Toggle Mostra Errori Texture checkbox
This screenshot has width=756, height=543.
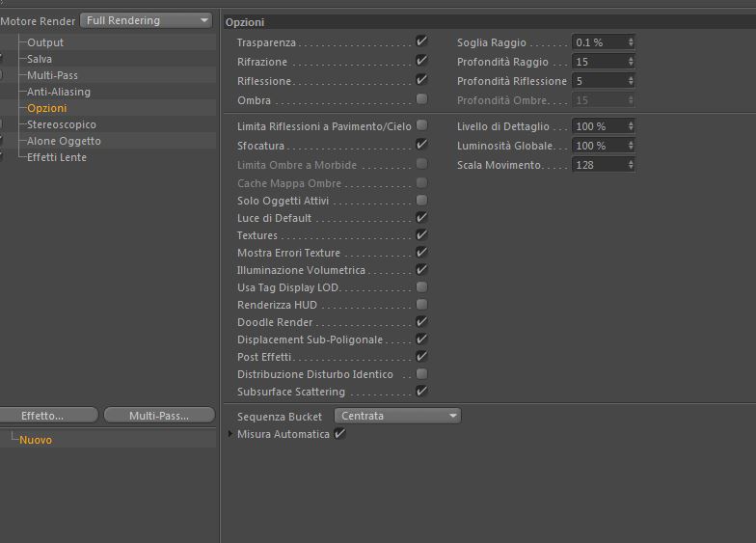coord(421,253)
